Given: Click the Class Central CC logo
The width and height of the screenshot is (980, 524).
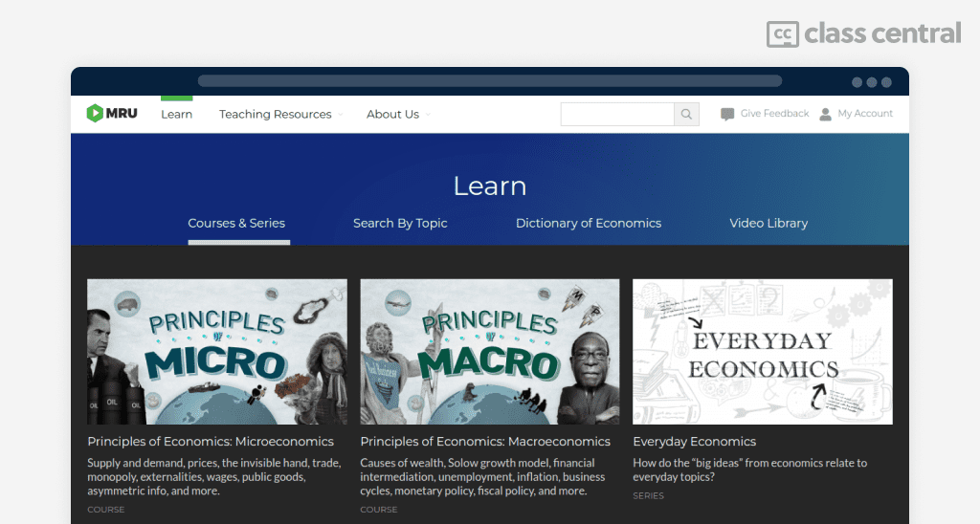Looking at the screenshot, I should pos(783,34).
